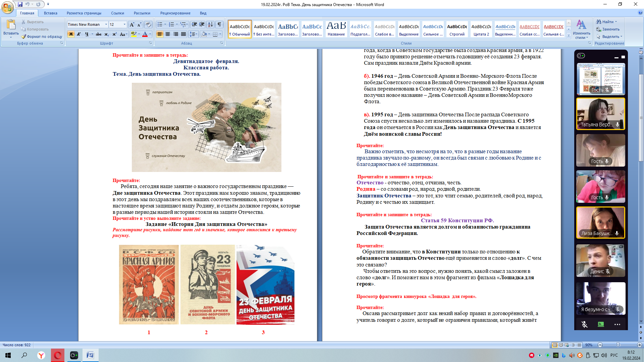Decrease paragraph indent
The height and width of the screenshot is (362, 644).
tap(194, 24)
